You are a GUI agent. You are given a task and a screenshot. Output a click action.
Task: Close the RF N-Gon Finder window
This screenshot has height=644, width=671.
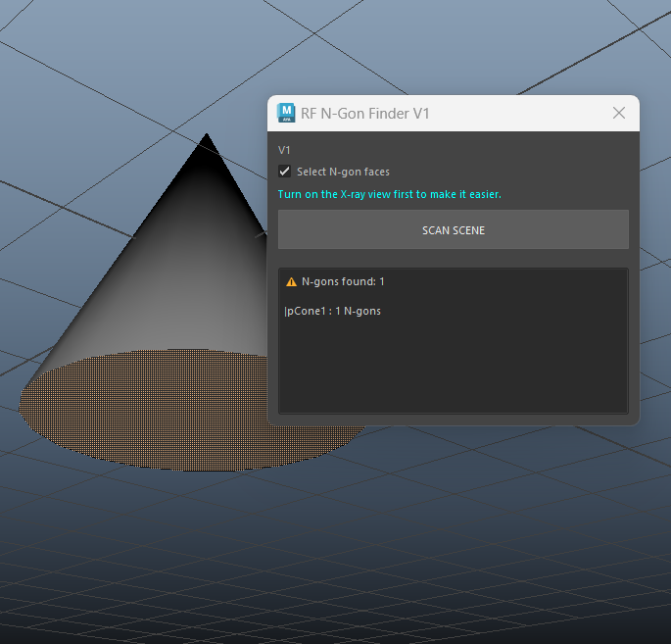[x=618, y=113]
